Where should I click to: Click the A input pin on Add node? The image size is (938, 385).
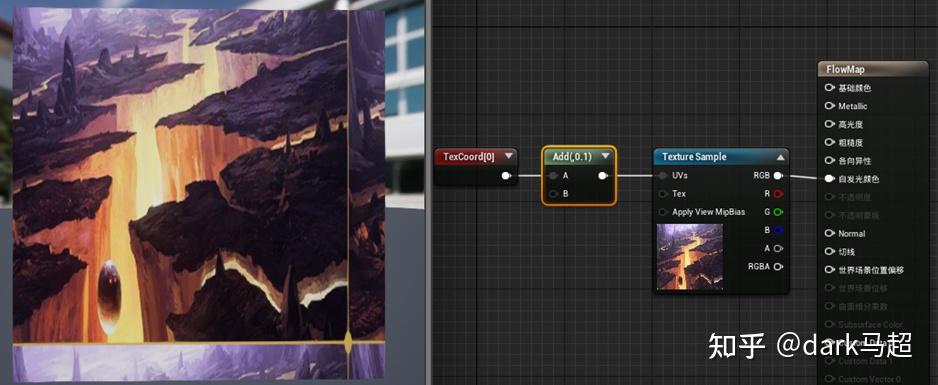(553, 176)
